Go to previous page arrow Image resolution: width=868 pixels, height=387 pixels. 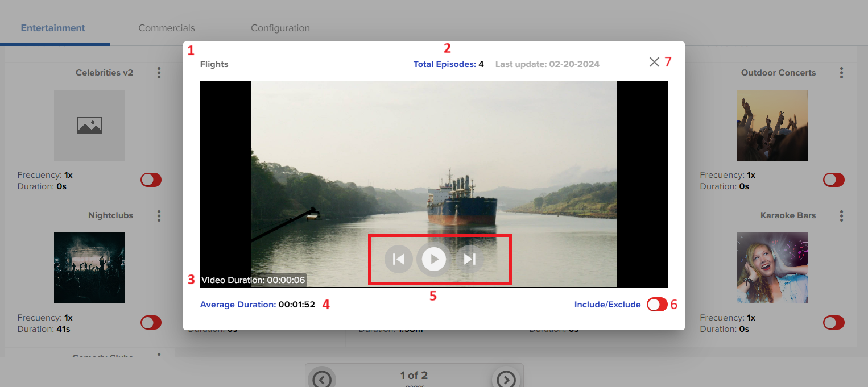(x=321, y=378)
